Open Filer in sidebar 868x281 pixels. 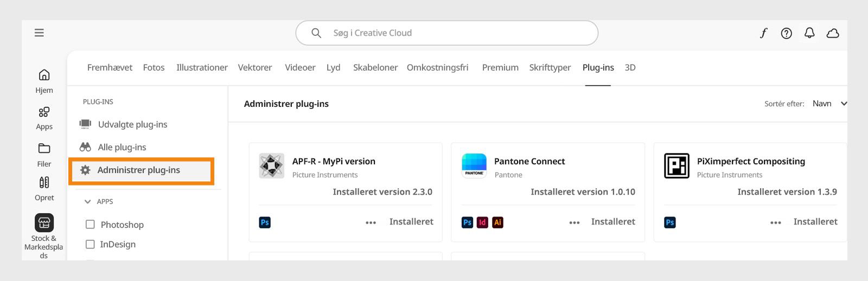[x=44, y=155]
